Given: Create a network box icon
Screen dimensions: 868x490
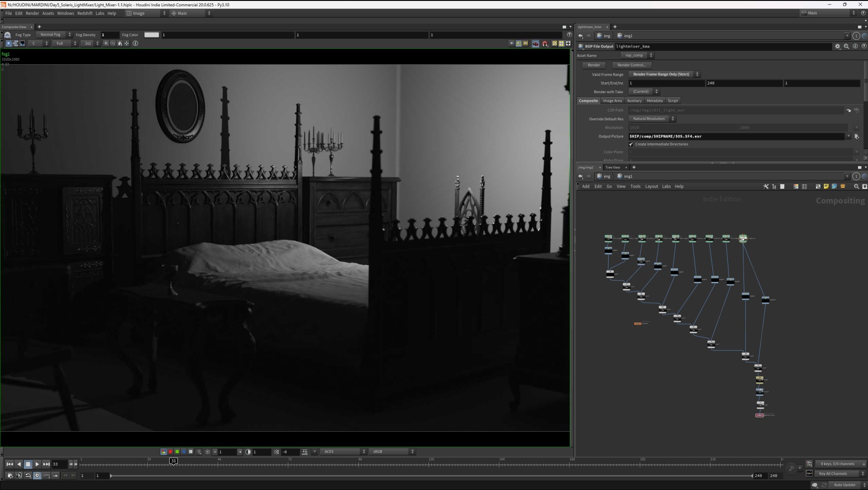Looking at the screenshot, I should (818, 186).
